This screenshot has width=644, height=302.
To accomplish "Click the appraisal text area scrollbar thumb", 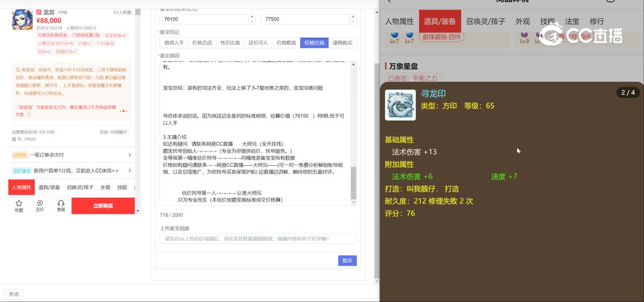I will pyautogui.click(x=353, y=183).
